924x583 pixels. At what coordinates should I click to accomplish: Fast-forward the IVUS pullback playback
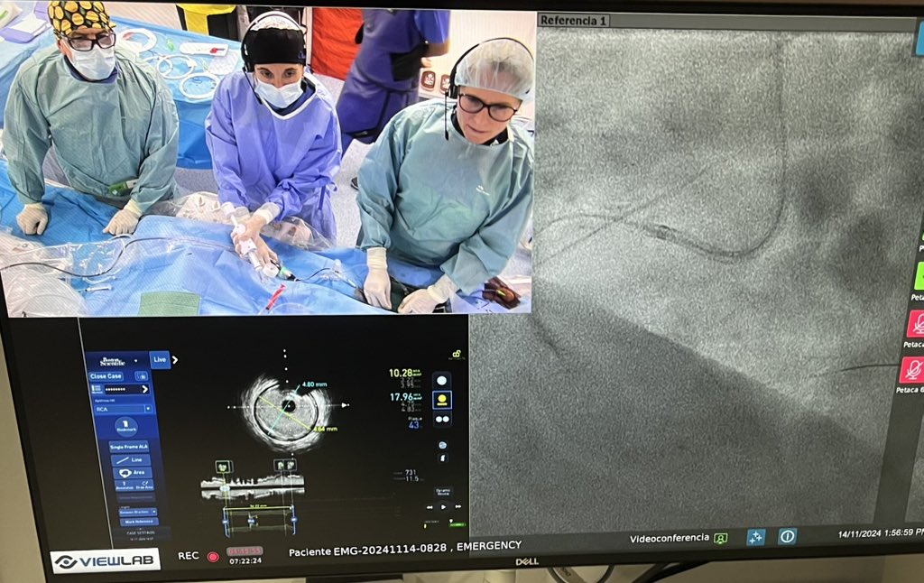click(457, 506)
